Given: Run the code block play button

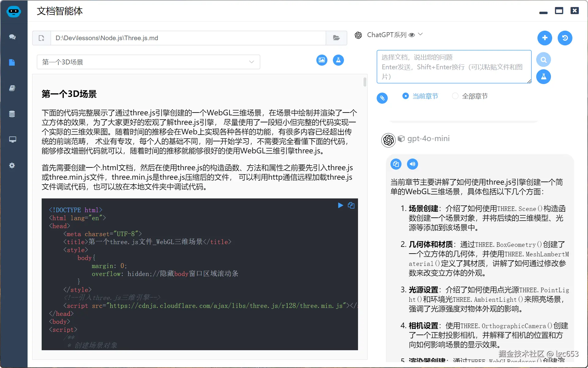Looking at the screenshot, I should coord(340,205).
